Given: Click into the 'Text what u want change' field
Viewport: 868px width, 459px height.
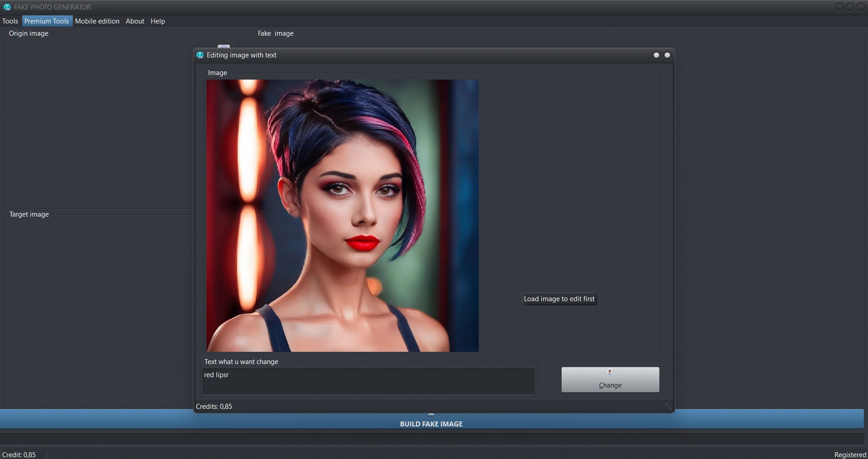Looking at the screenshot, I should click(368, 382).
